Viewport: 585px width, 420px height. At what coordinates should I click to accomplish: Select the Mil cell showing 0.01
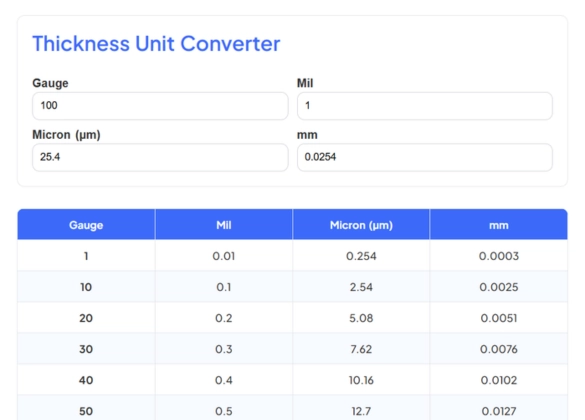224,256
